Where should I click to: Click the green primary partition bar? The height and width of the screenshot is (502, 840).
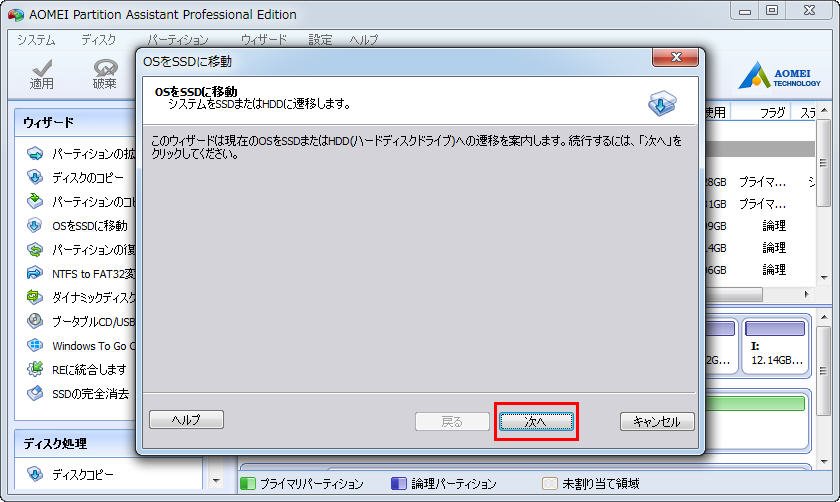[x=755, y=403]
